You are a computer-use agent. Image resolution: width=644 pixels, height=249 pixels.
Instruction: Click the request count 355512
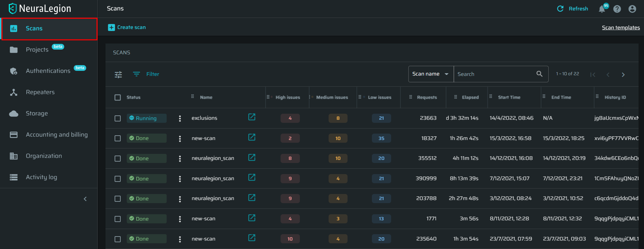(x=427, y=158)
